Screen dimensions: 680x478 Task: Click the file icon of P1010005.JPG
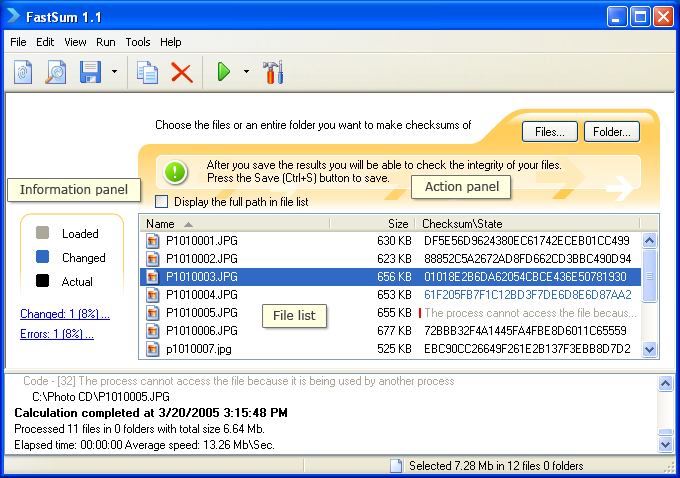tap(152, 313)
